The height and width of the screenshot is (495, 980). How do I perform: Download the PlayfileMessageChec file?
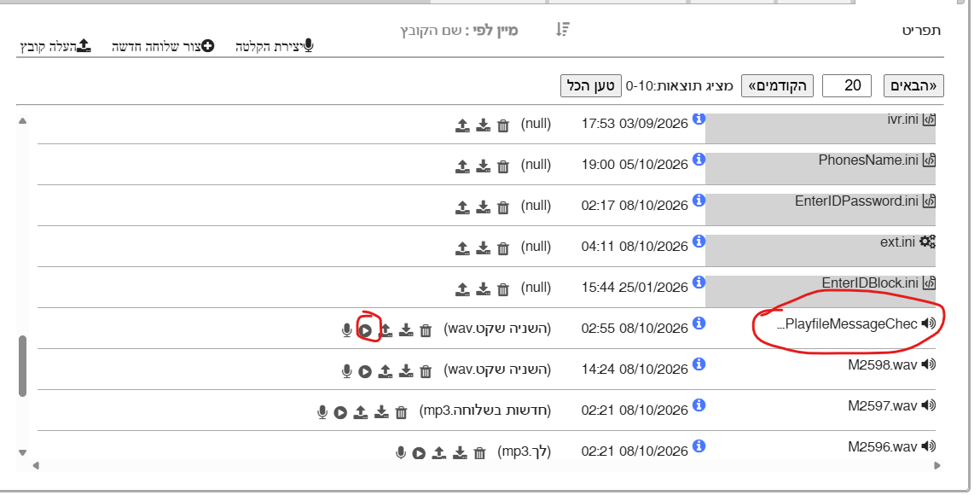point(406,329)
